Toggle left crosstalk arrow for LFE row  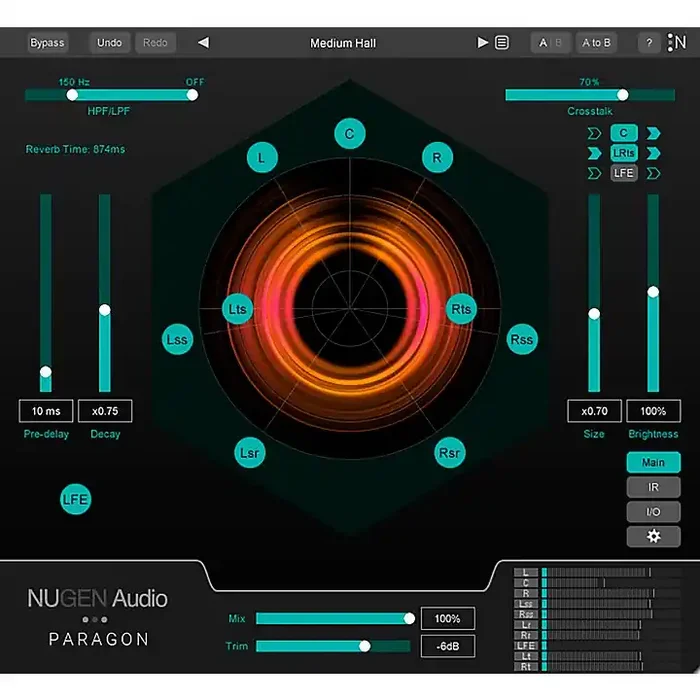(x=594, y=173)
